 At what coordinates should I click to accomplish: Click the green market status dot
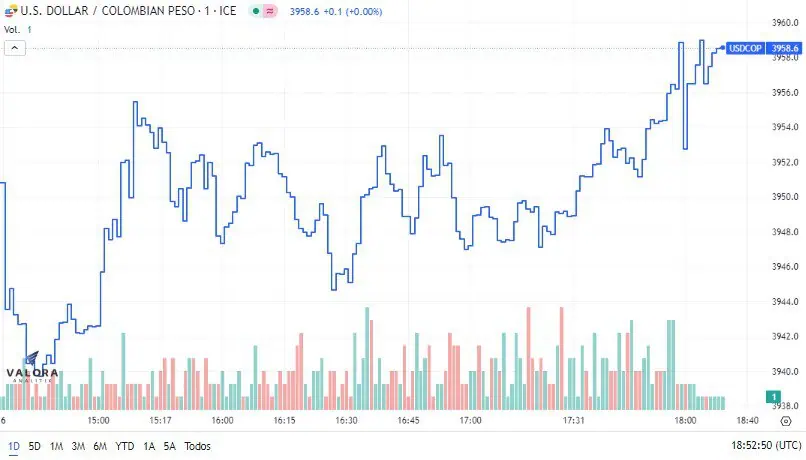coord(255,11)
